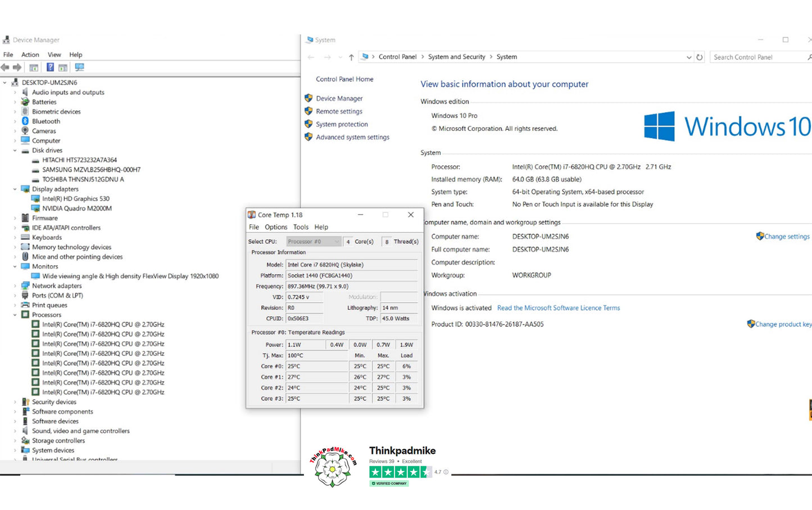
Task: Collapse the Disk drives node
Action: (15, 151)
